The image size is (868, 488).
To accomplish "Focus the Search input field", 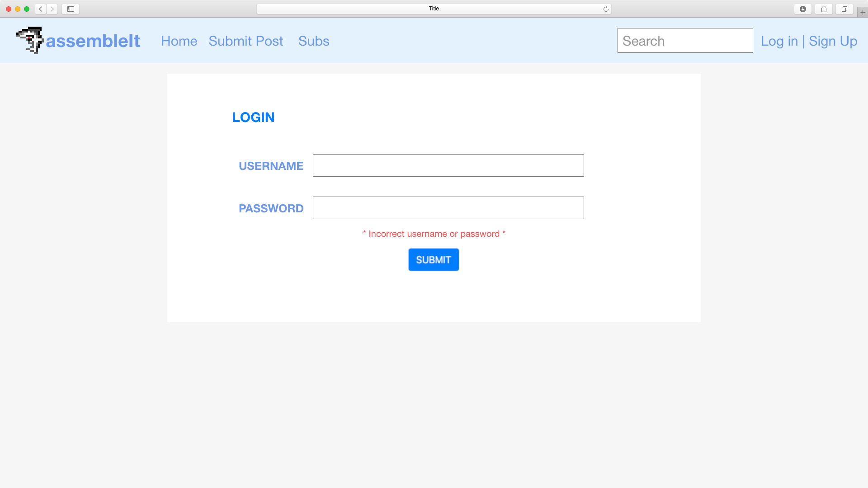I will point(685,41).
